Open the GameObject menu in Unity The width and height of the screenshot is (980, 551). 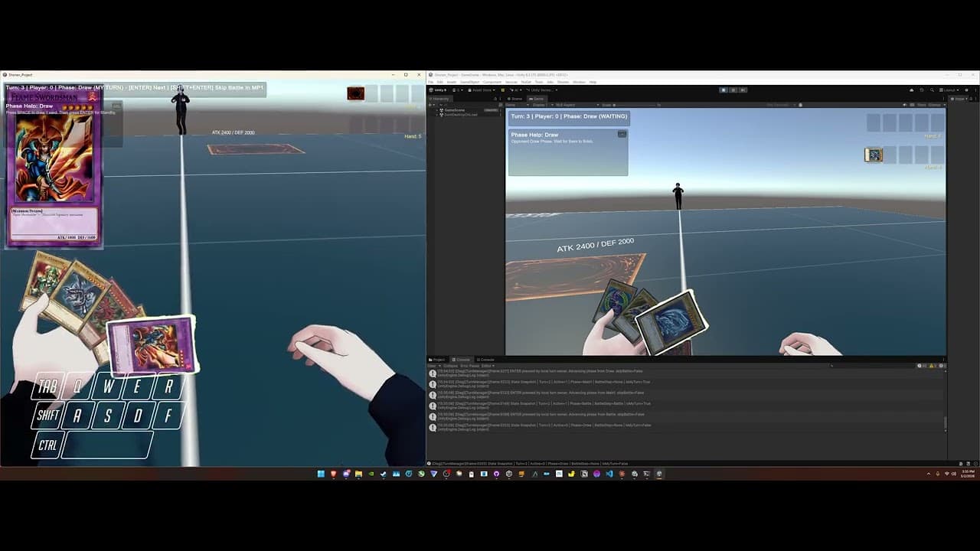[469, 82]
